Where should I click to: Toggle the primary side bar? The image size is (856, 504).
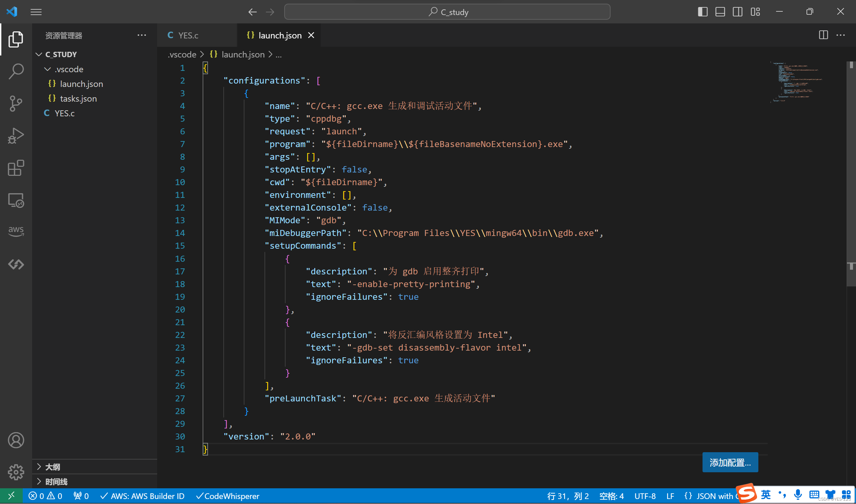click(x=703, y=12)
